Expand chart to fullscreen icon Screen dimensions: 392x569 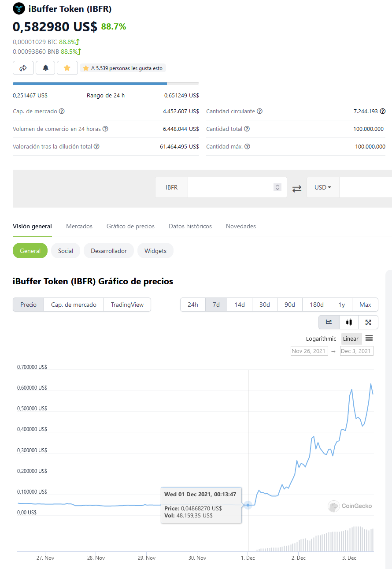(x=368, y=322)
